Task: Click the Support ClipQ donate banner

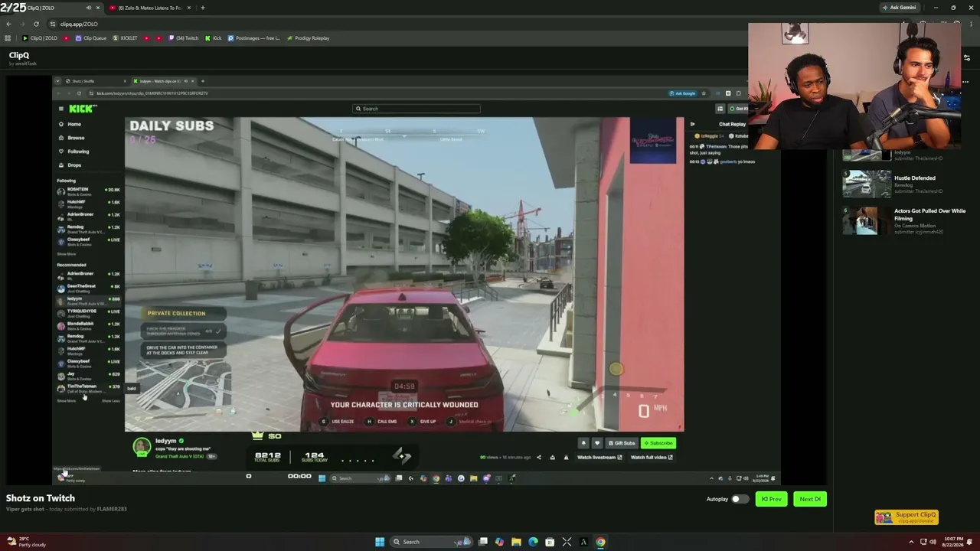Action: tap(906, 517)
